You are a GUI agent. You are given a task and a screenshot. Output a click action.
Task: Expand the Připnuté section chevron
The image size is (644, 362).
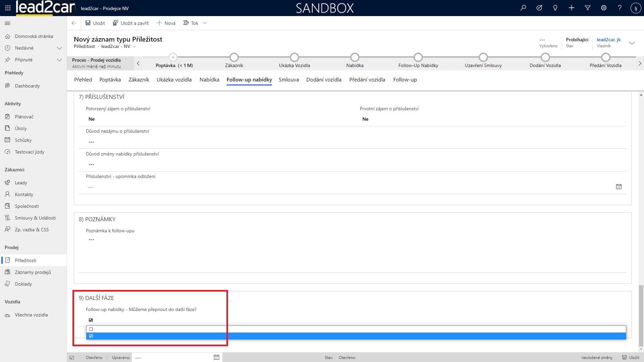(x=59, y=60)
